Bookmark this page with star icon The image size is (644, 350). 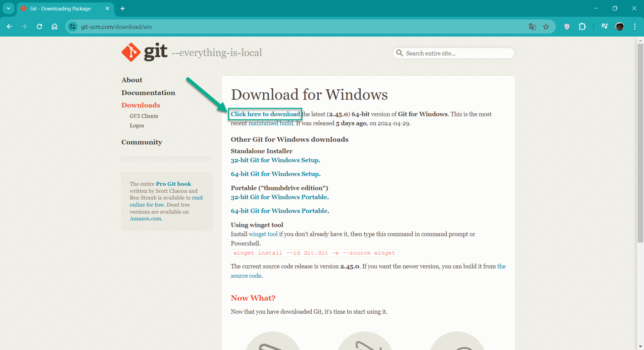coord(546,27)
